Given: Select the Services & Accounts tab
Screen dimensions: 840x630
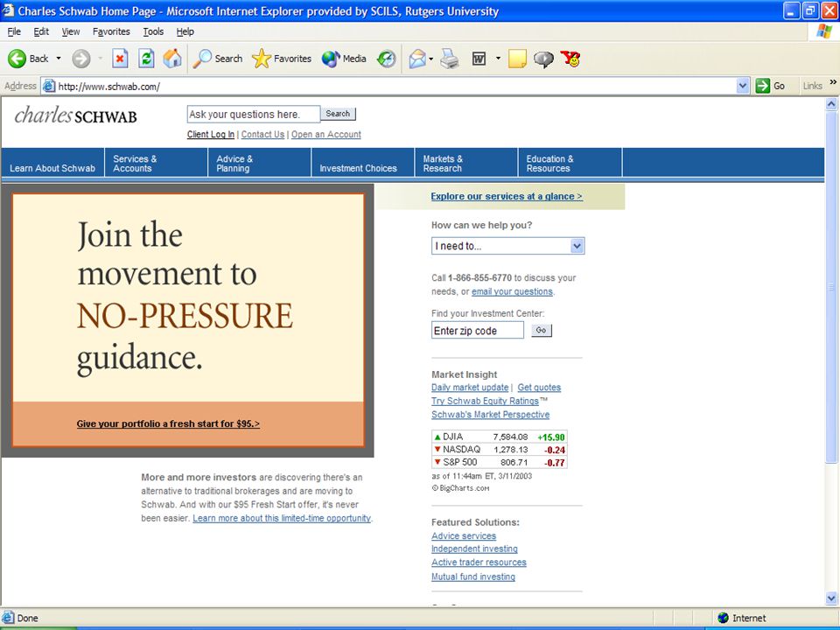Looking at the screenshot, I should (x=156, y=163).
